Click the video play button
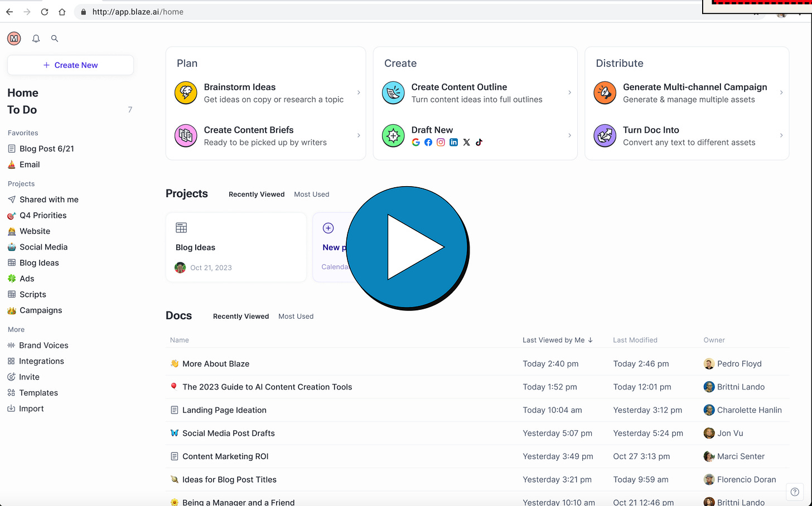812x506 pixels. coord(407,247)
